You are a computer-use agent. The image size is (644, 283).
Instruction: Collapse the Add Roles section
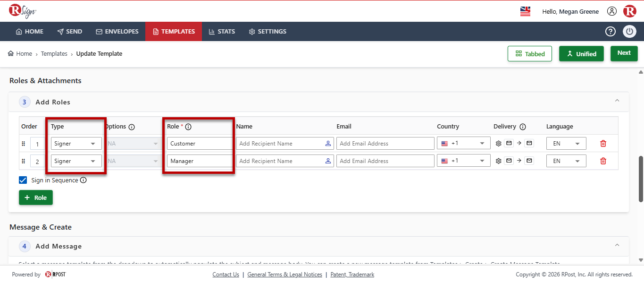pyautogui.click(x=617, y=101)
